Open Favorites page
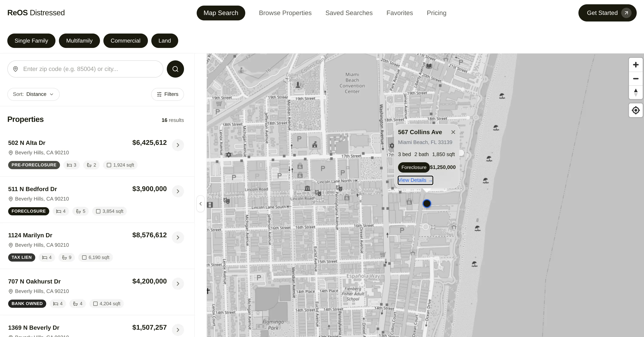Screen dimensions: 644x337 click(x=400, y=13)
